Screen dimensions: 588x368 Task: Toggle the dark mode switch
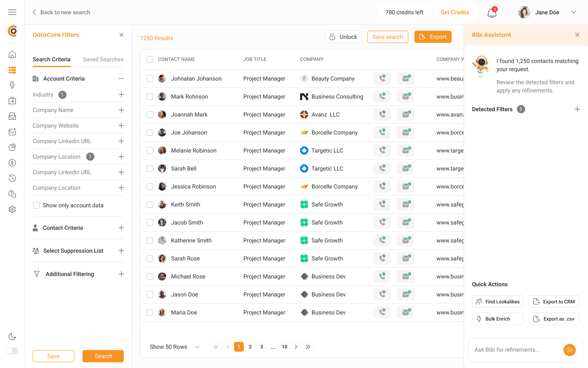(x=12, y=351)
